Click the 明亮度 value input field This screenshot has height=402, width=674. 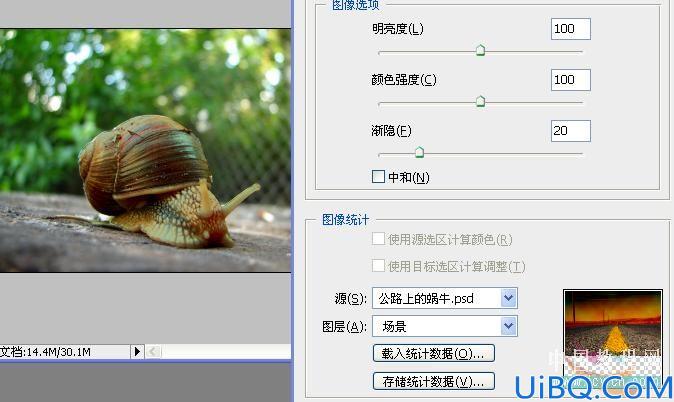571,29
